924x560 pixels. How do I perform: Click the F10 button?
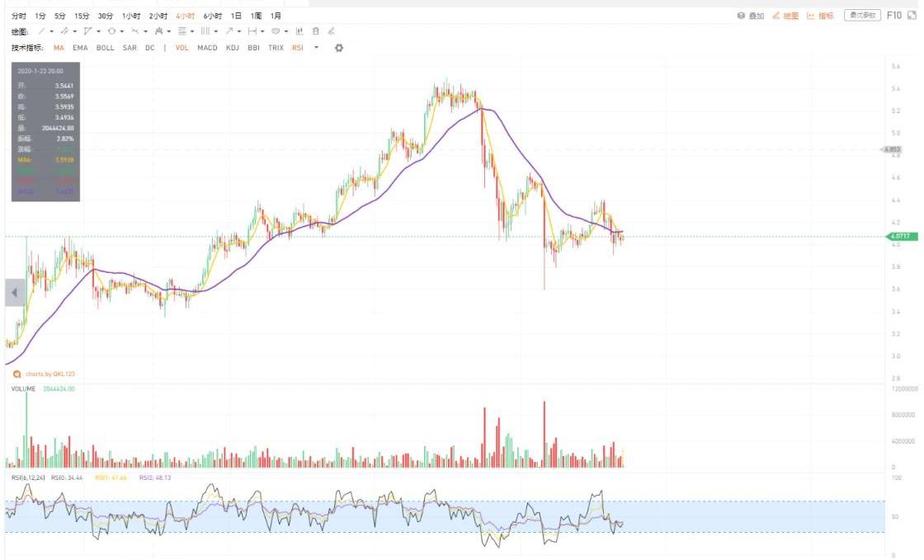(x=893, y=16)
